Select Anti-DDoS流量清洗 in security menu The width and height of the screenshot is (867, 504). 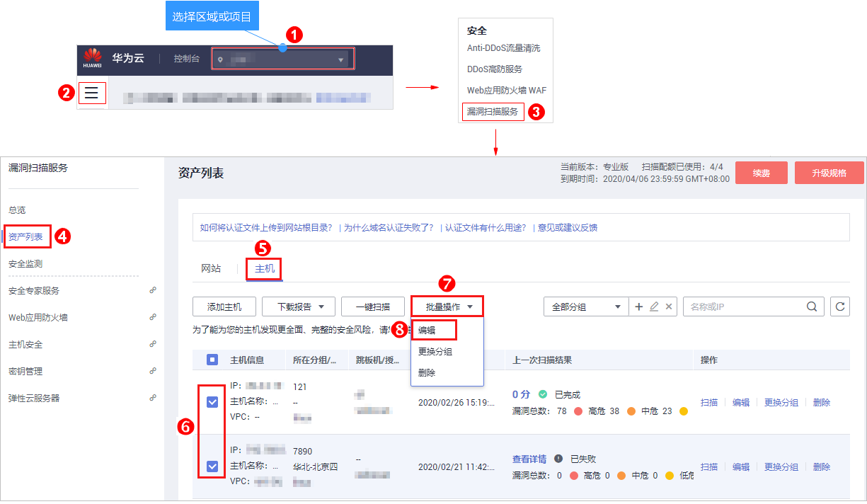503,48
